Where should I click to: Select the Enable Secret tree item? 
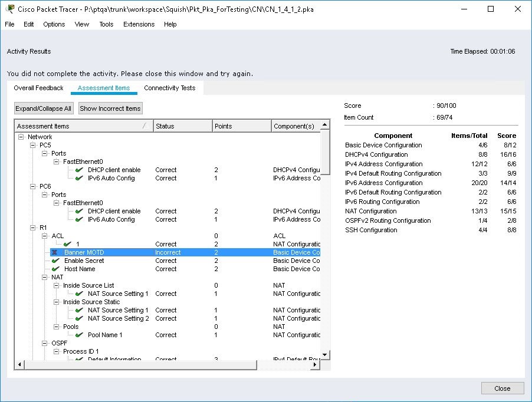click(x=84, y=261)
